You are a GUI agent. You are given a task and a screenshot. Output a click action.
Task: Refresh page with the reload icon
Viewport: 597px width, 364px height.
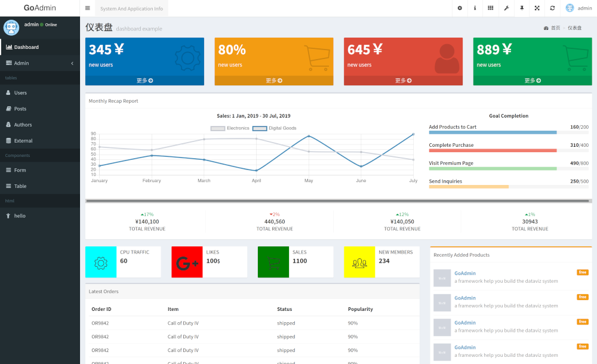click(553, 8)
